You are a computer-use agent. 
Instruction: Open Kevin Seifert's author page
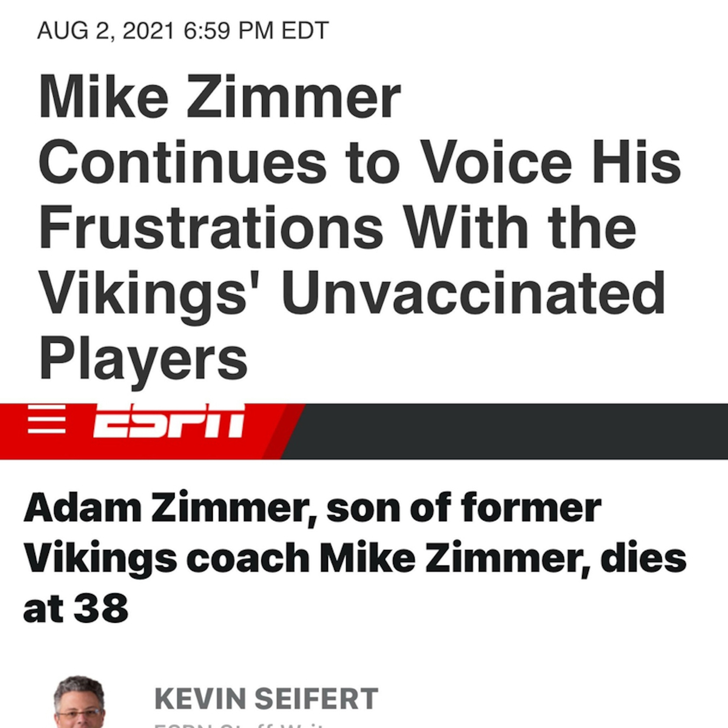(266, 698)
